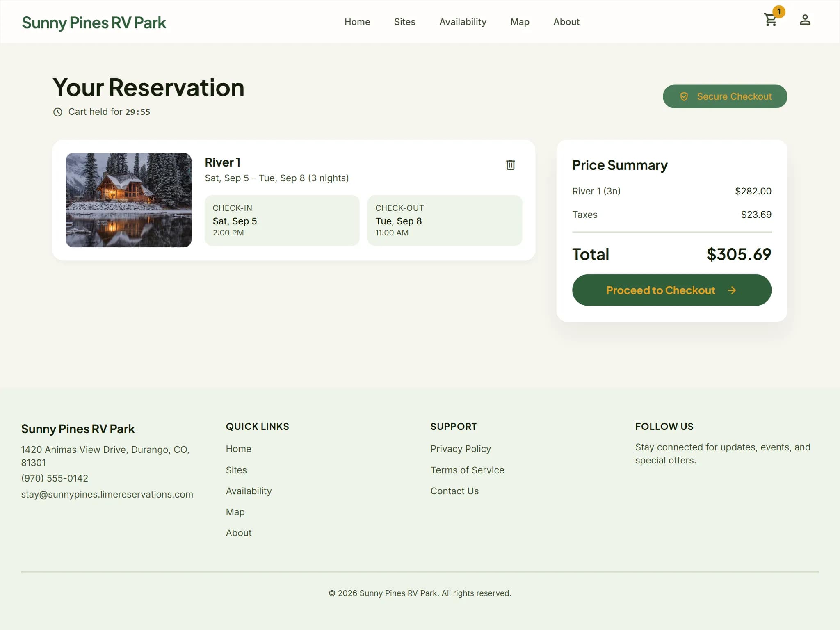
Task: Click footer About quick link
Action: (x=239, y=533)
